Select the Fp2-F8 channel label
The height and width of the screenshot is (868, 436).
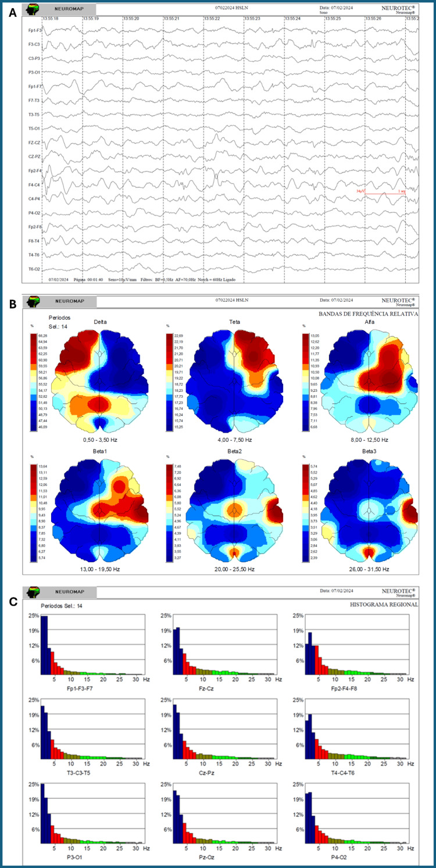(x=34, y=227)
